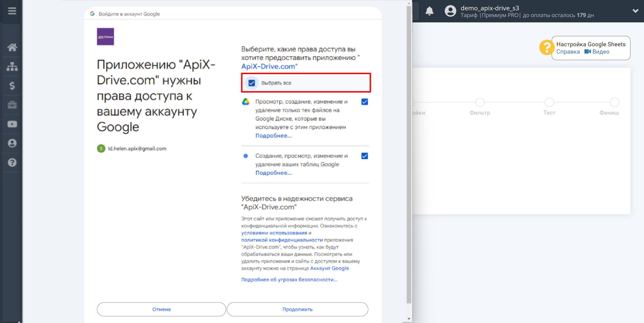Open 'Подробнее...' under Google Drive permission
The width and height of the screenshot is (644, 323).
[x=274, y=136]
